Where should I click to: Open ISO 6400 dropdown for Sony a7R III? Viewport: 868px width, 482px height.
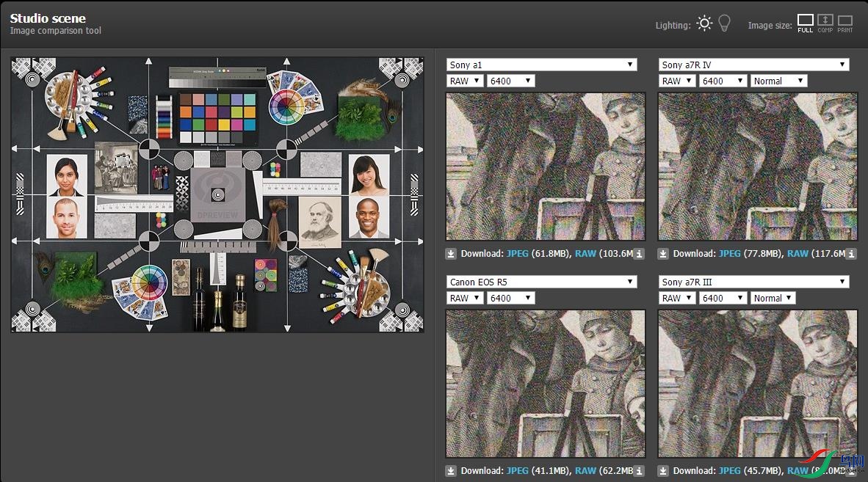pyautogui.click(x=723, y=298)
